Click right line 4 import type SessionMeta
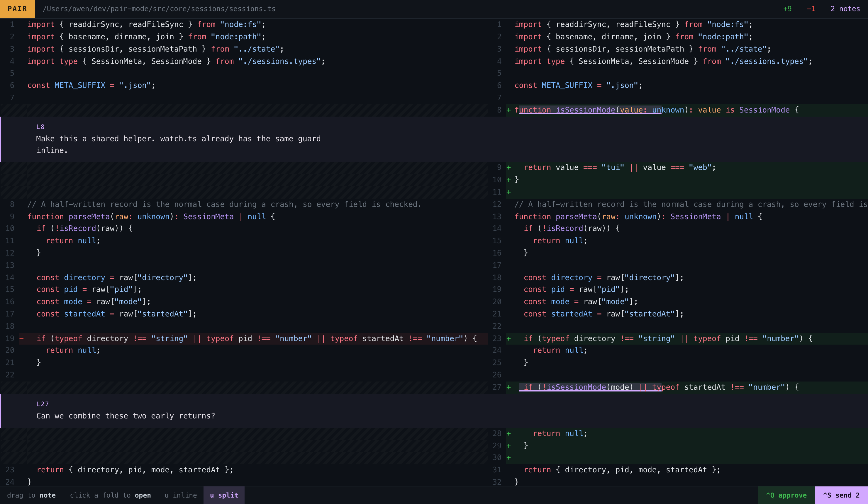This screenshot has width=868, height=504. pos(663,61)
